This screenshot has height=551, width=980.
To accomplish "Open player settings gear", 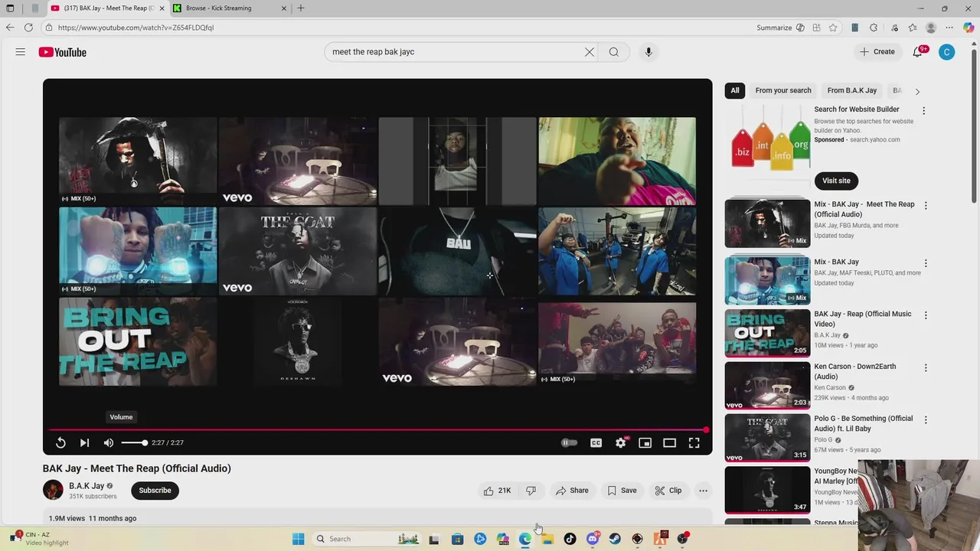I will (x=621, y=442).
